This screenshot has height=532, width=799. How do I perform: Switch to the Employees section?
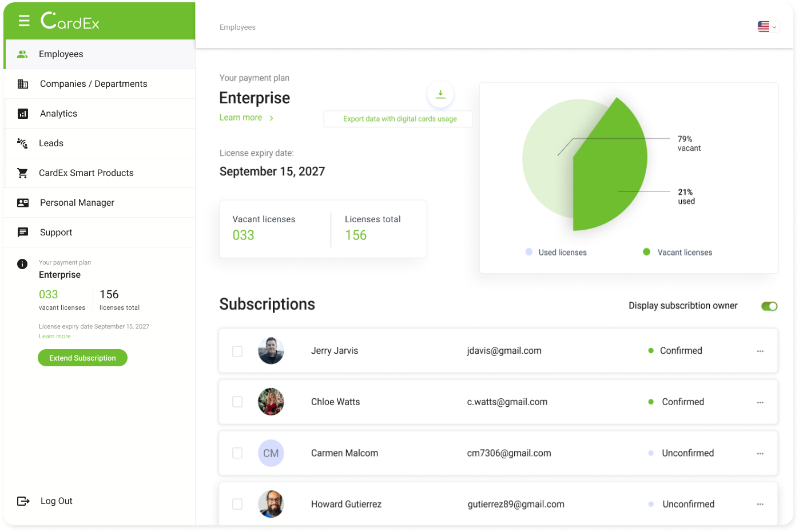pos(61,54)
